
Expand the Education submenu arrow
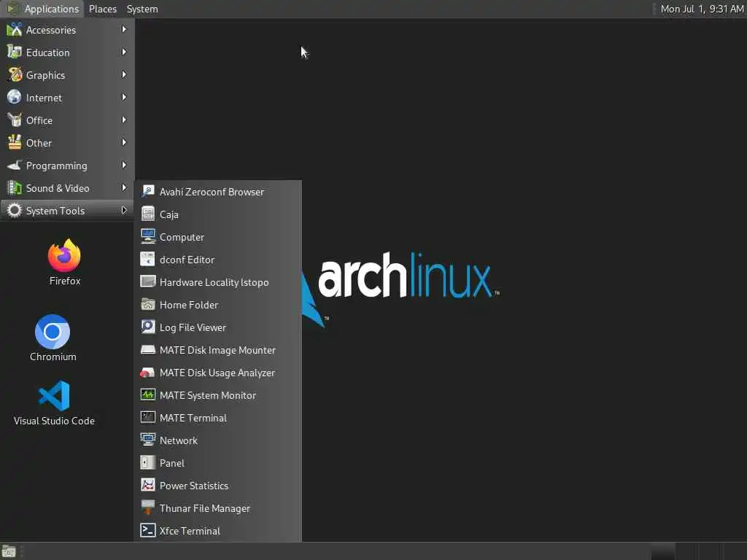(124, 52)
